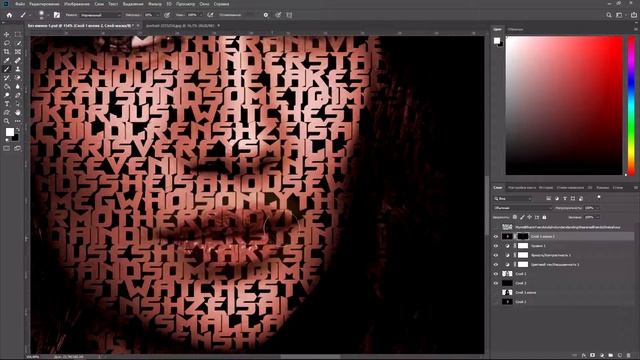Click the rainbow hue slider strip
The image size is (640, 360).
pos(631,106)
